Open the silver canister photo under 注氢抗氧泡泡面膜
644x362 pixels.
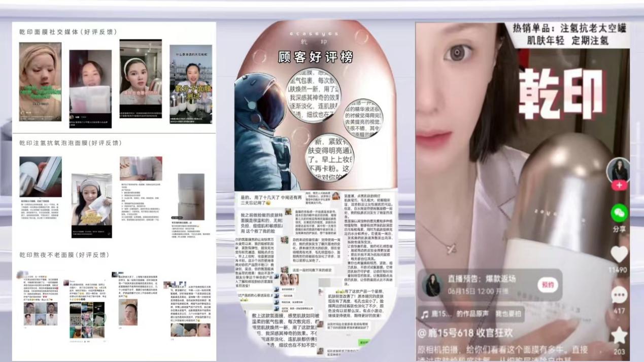click(40, 176)
